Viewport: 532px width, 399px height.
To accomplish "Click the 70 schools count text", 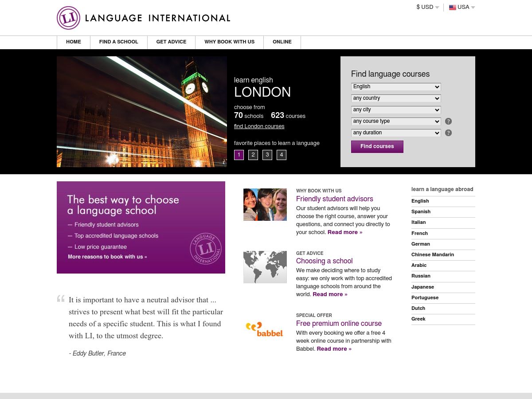I will pyautogui.click(x=249, y=116).
